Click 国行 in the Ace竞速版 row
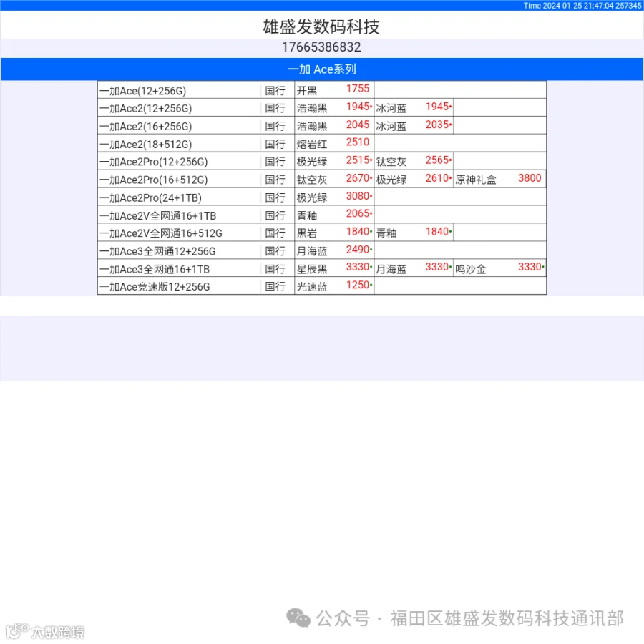The height and width of the screenshot is (644, 644). coord(275,287)
